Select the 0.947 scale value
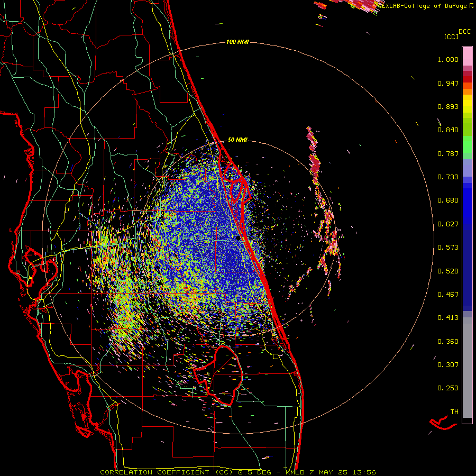This screenshot has width=476, height=476. pyautogui.click(x=448, y=83)
